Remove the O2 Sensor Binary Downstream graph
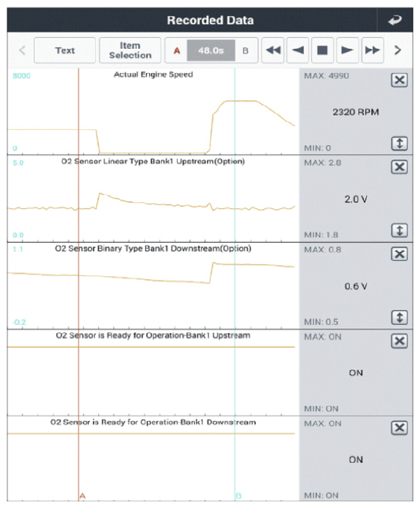Viewport: 420px width, 508px height. pyautogui.click(x=399, y=254)
